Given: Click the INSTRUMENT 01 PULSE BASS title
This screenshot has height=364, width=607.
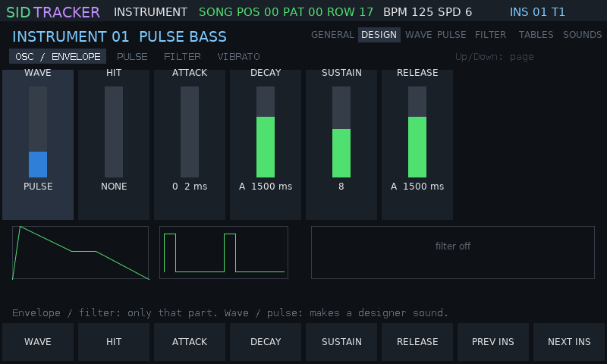Looking at the screenshot, I should click(119, 36).
